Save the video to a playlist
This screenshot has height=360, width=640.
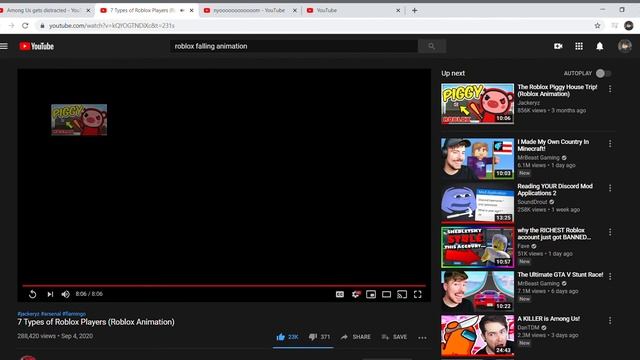pos(394,337)
